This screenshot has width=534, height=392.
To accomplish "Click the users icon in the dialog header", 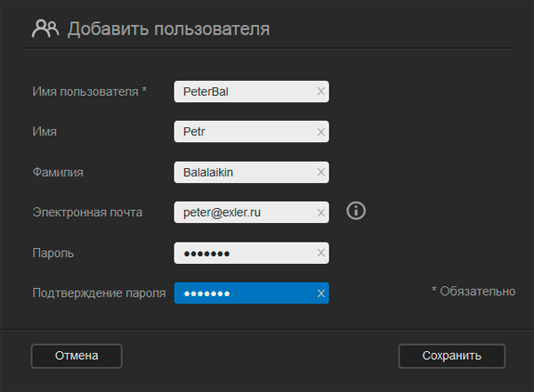I will pyautogui.click(x=44, y=28).
